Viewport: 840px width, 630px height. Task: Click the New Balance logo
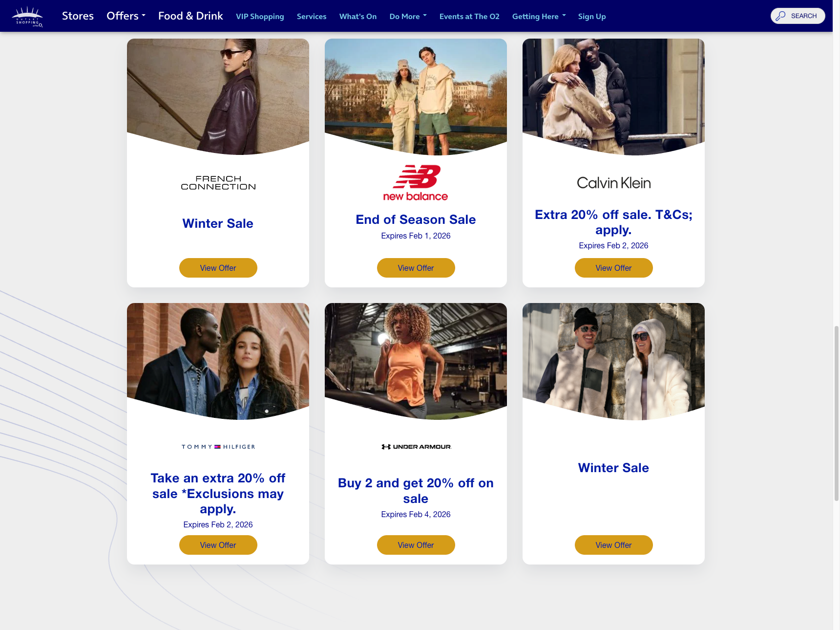tap(416, 183)
